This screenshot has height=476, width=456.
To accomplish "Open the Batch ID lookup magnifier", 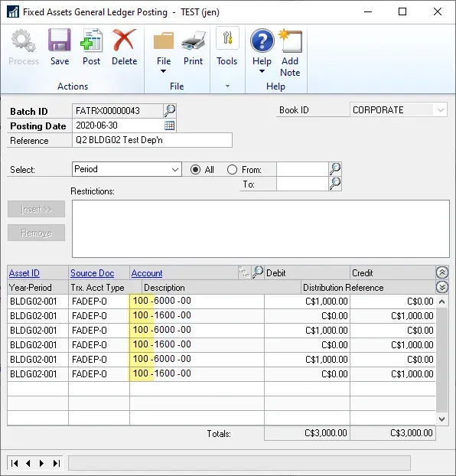I will coord(170,110).
